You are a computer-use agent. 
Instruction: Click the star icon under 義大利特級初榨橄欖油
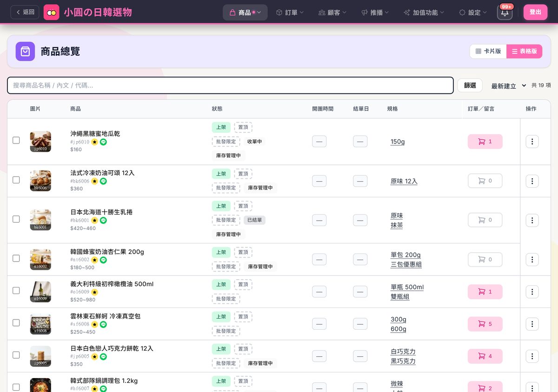click(94, 292)
